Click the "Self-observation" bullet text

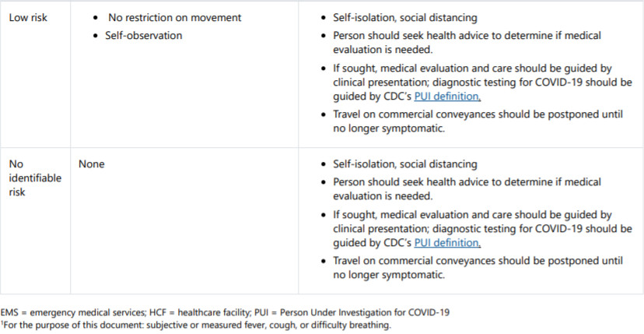pyautogui.click(x=144, y=36)
